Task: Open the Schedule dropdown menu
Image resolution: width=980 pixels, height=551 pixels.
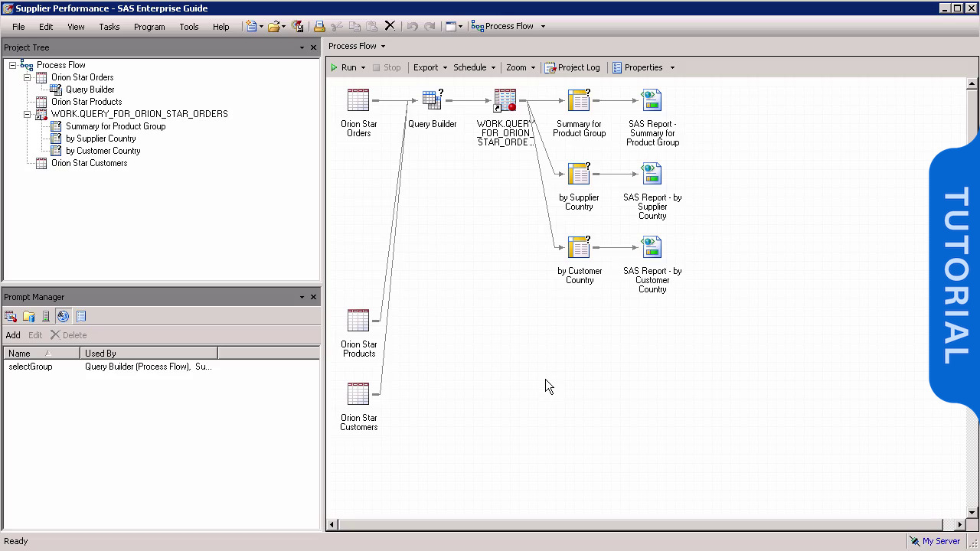Action: (475, 67)
